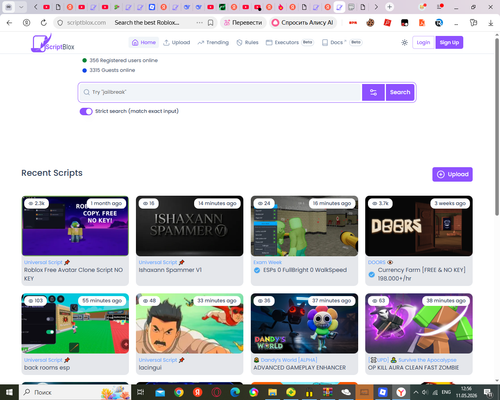Open the Executors beta page
The image size is (500, 400).
click(x=289, y=42)
